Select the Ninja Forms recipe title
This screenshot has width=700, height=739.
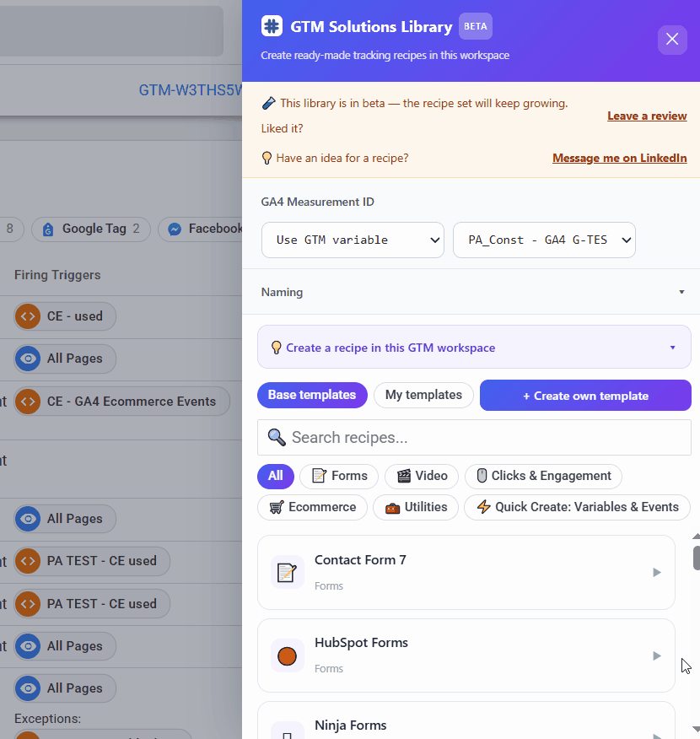(351, 726)
